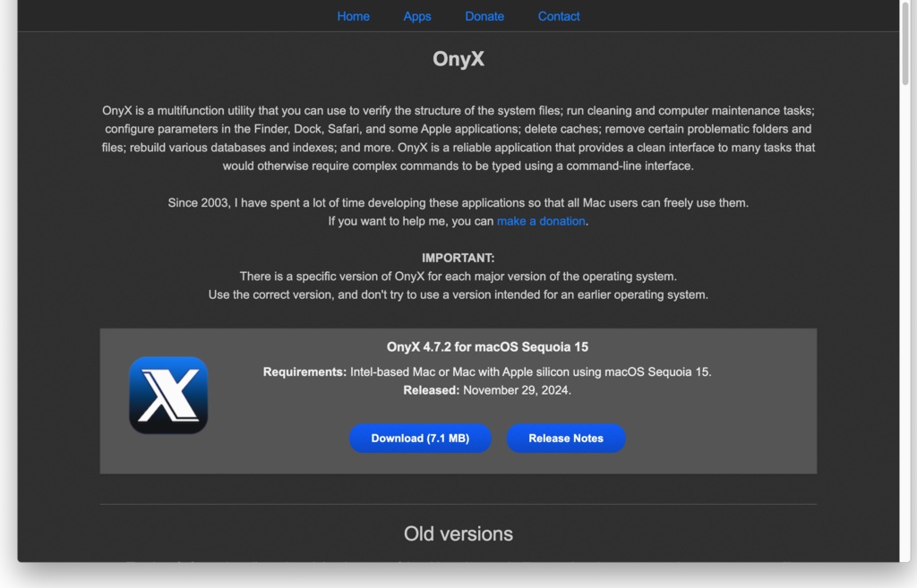Click 'There is a specific version of OnyX' line
Screen dimensions: 917x588
point(458,276)
